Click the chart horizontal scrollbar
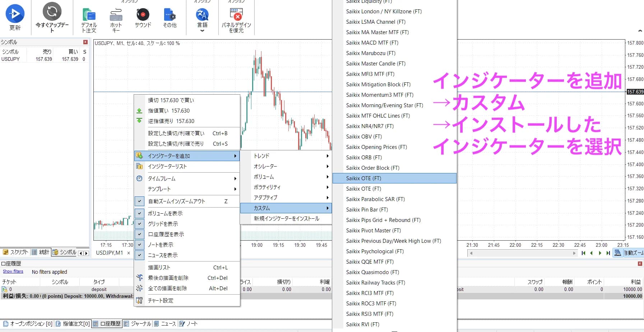The width and height of the screenshot is (644, 332). pyautogui.click(x=523, y=253)
